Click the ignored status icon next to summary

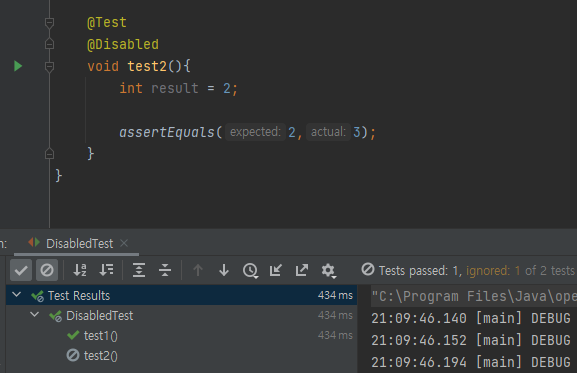[368, 269]
